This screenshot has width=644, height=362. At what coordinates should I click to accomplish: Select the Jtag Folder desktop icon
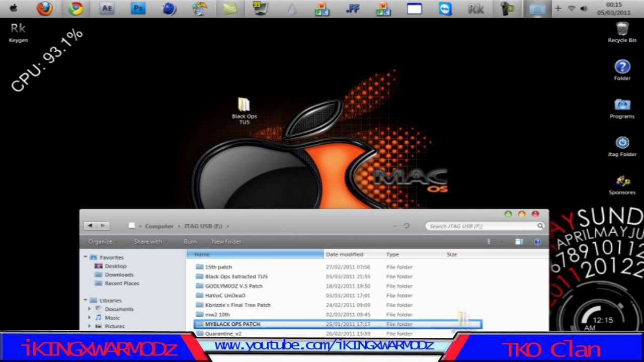coord(622,146)
